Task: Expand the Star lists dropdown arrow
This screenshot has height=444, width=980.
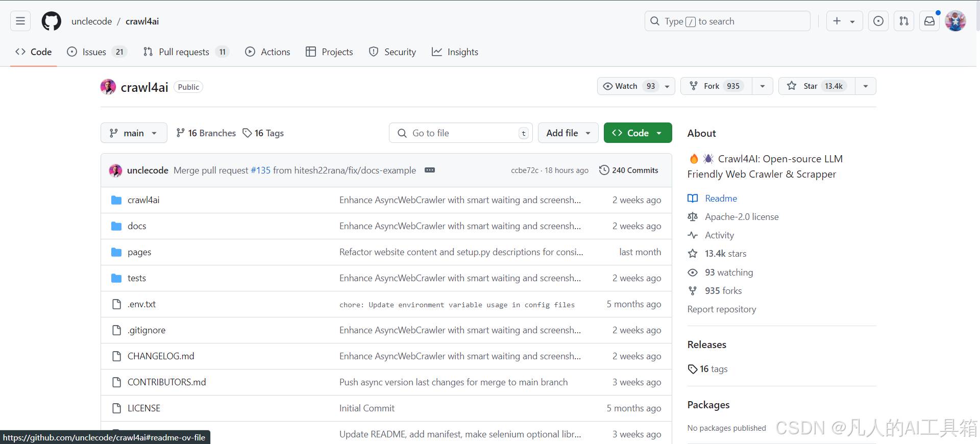Action: click(866, 86)
